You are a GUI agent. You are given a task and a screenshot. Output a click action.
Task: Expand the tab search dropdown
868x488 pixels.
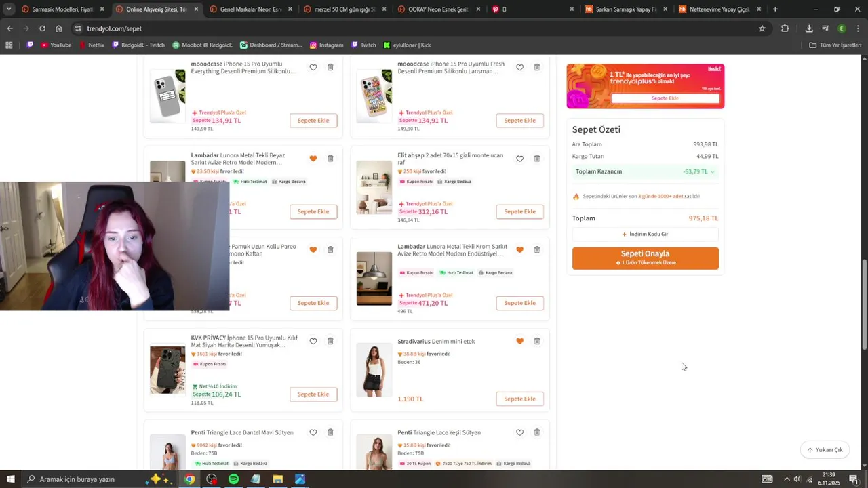[x=9, y=9]
